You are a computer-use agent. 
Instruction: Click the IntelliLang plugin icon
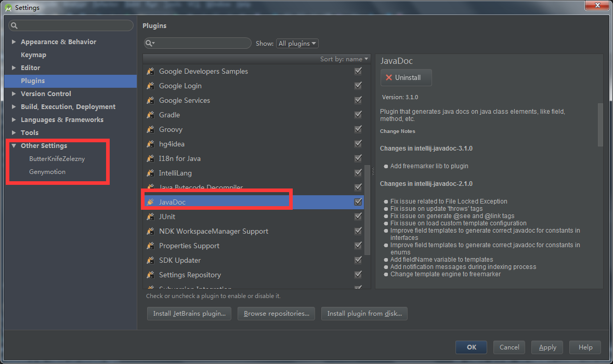coord(150,173)
